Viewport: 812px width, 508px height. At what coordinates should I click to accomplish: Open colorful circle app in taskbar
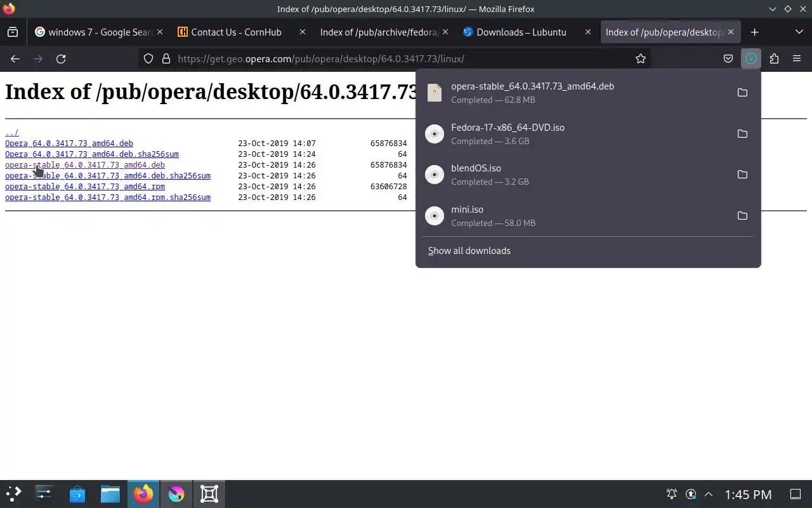coord(176,493)
